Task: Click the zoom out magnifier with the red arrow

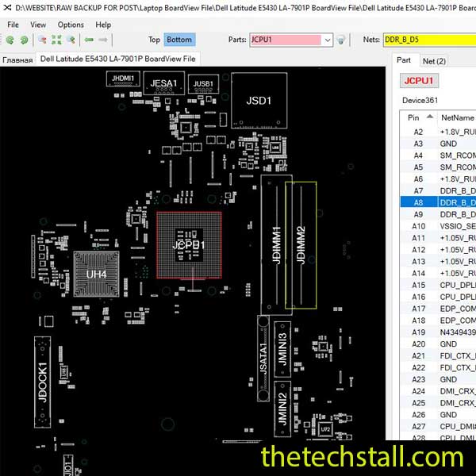Action: (43, 40)
